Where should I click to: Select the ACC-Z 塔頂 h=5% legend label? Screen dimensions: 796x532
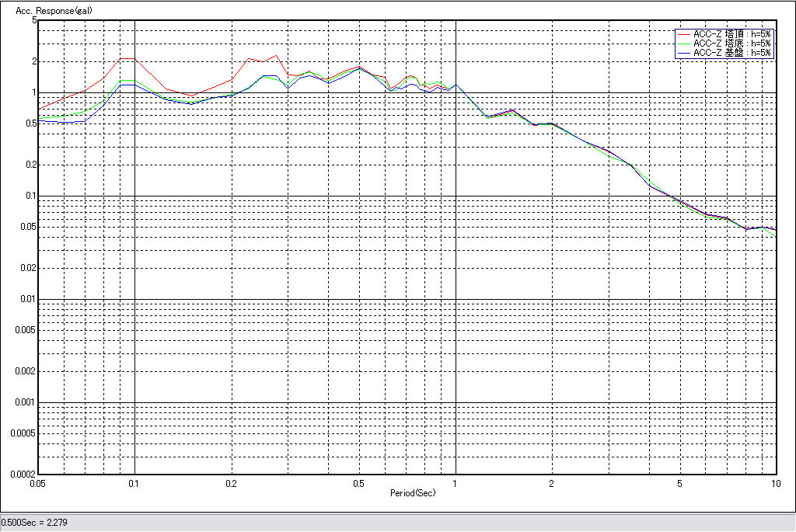[731, 34]
